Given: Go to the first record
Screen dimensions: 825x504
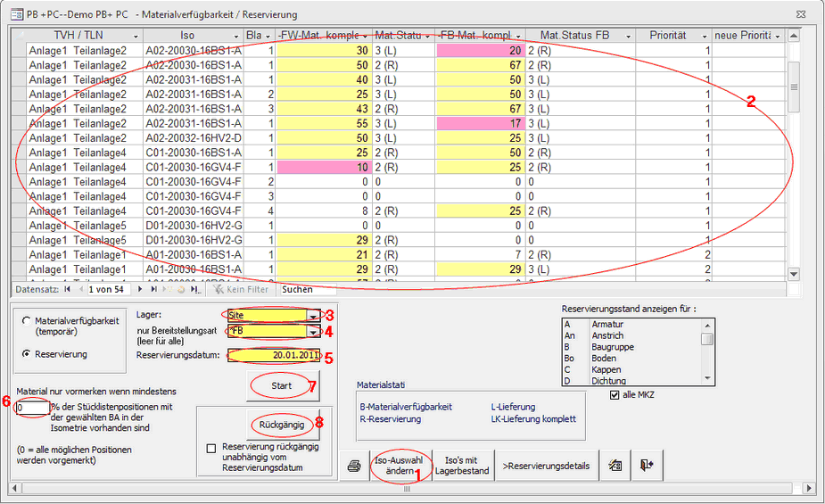Looking at the screenshot, I should pyautogui.click(x=68, y=289).
